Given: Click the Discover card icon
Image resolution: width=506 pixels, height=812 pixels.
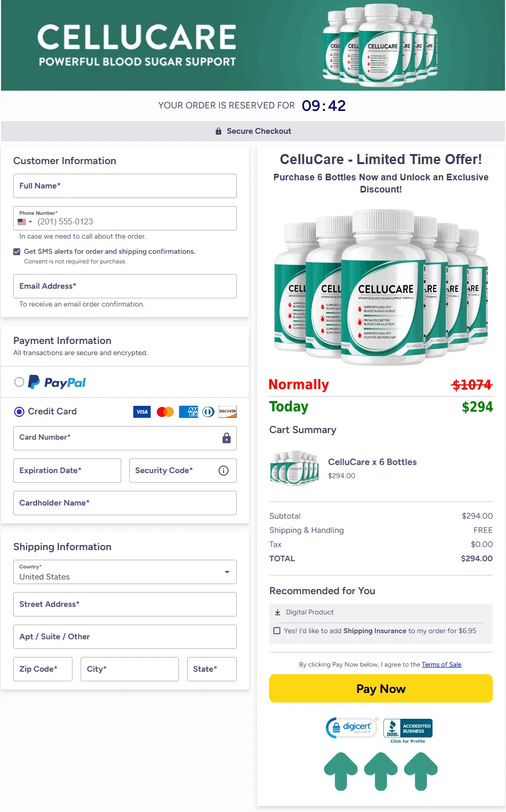Looking at the screenshot, I should click(x=228, y=411).
